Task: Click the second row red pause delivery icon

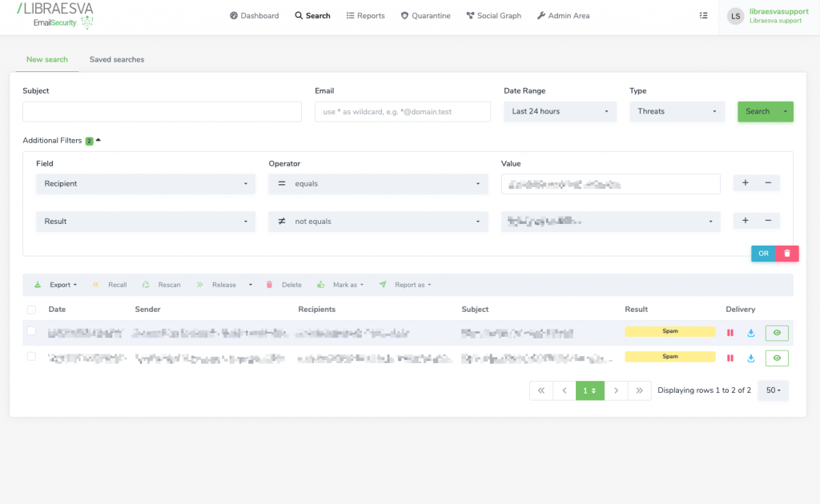Action: click(x=730, y=358)
